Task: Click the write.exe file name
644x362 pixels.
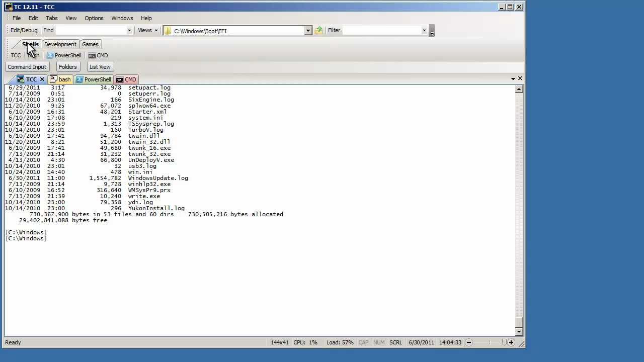Action: click(x=144, y=196)
